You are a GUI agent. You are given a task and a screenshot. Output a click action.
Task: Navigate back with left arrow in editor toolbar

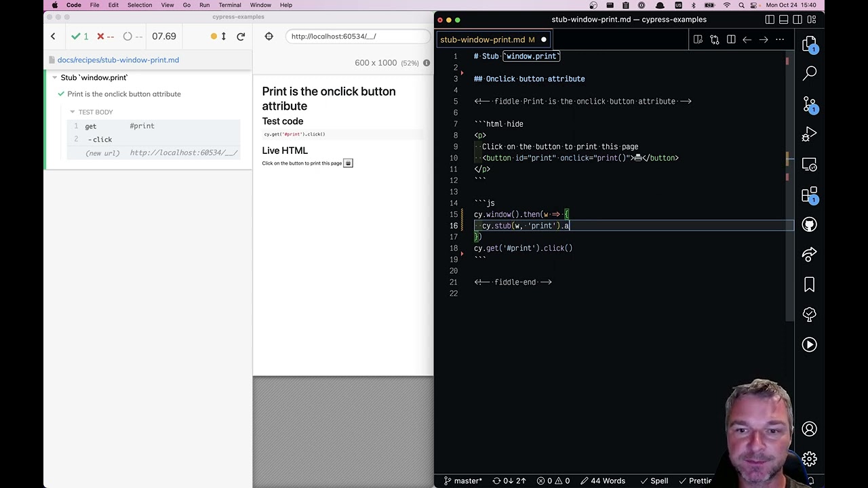pos(747,39)
